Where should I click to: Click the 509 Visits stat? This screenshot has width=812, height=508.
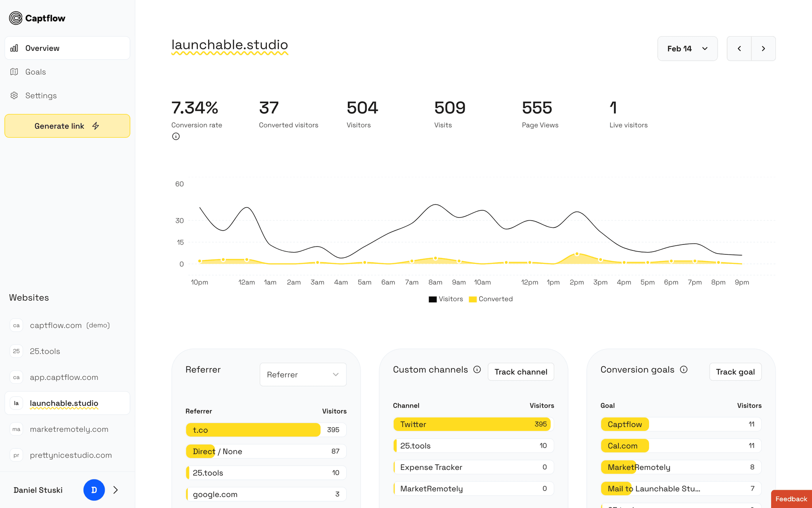[x=450, y=114]
